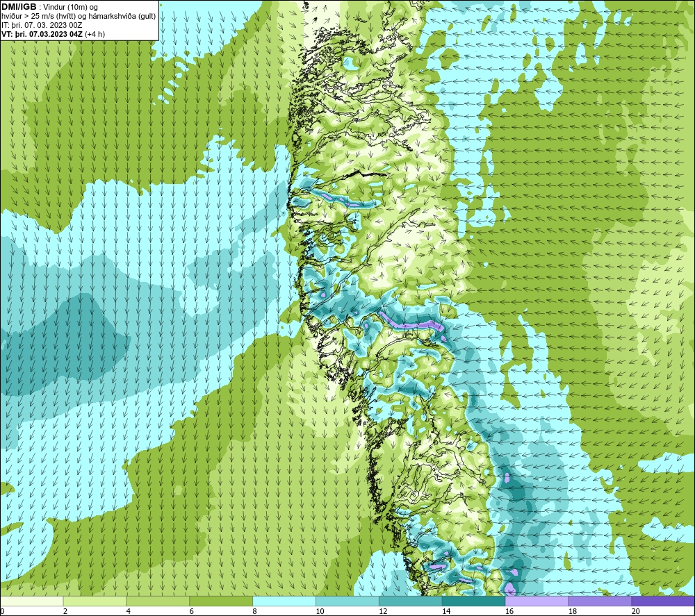The height and width of the screenshot is (616, 695).
Task: Click the 'DMI/IGB' title text
Action: [x=19, y=7]
